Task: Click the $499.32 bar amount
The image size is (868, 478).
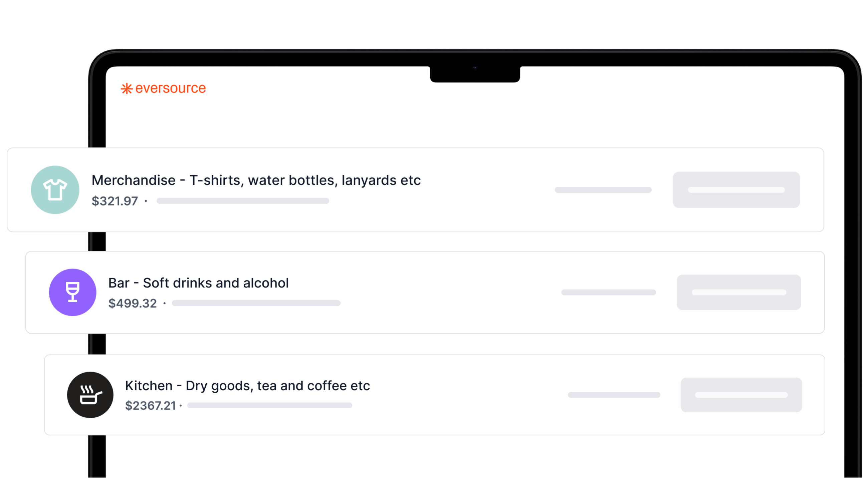Action: [133, 304]
